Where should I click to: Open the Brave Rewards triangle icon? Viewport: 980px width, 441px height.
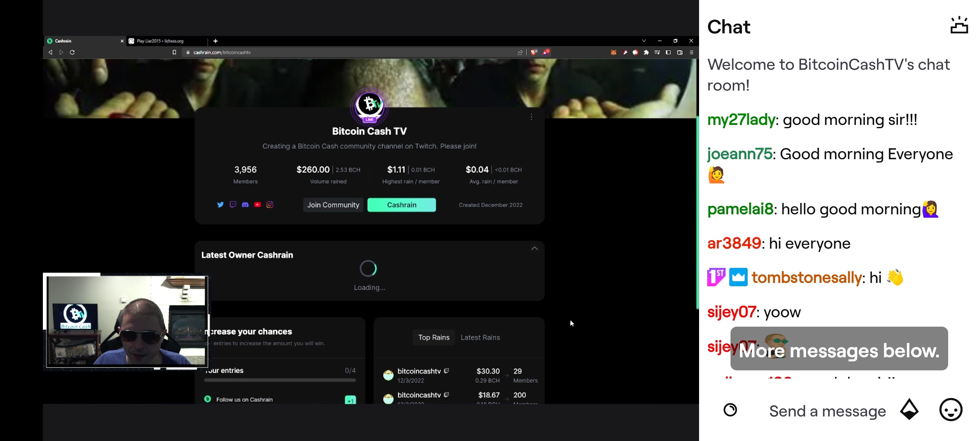tap(546, 52)
